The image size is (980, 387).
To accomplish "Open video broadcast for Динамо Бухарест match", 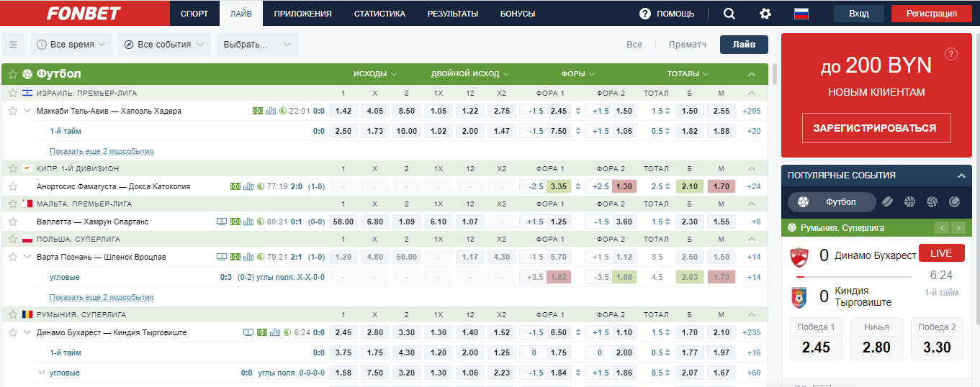I will (248, 332).
